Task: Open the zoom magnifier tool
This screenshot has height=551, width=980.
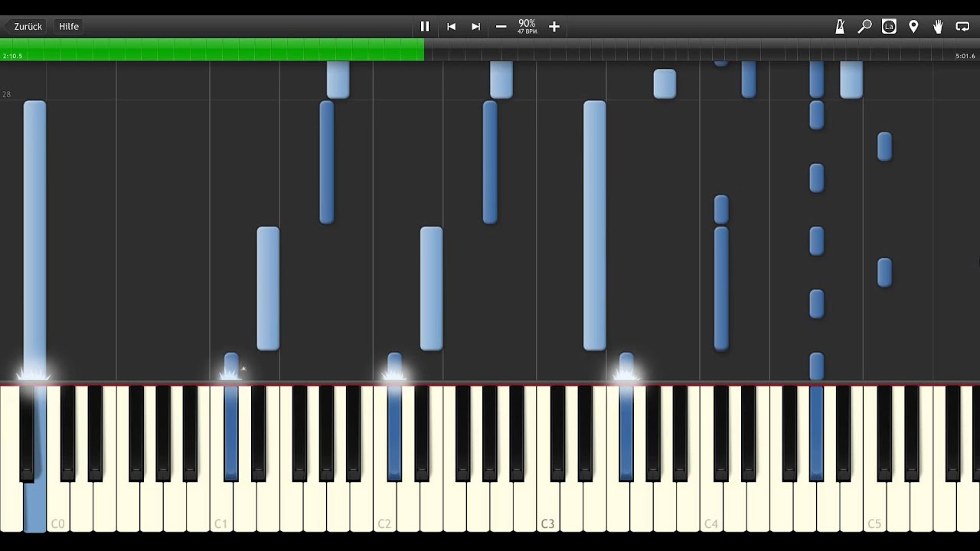Action: tap(864, 26)
